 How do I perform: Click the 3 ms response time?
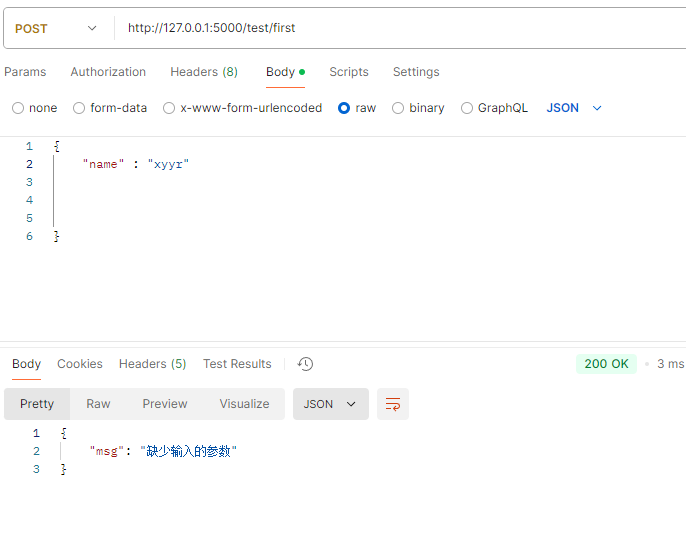tap(670, 364)
